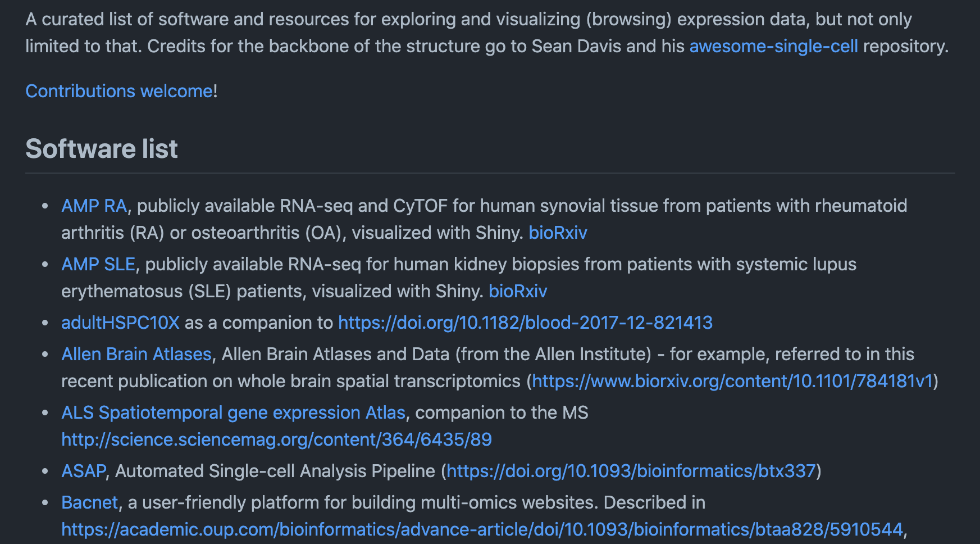Open bioRxiv link for lupus SLE entry
The width and height of the screenshot is (980, 544).
[517, 291]
